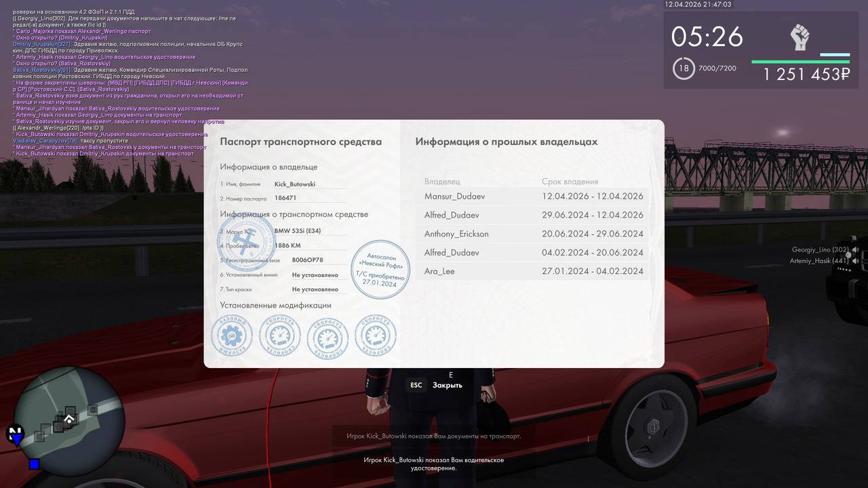Viewport: 868px width, 488px height.
Task: Click the Установленные модификации heading
Action: 276,306
